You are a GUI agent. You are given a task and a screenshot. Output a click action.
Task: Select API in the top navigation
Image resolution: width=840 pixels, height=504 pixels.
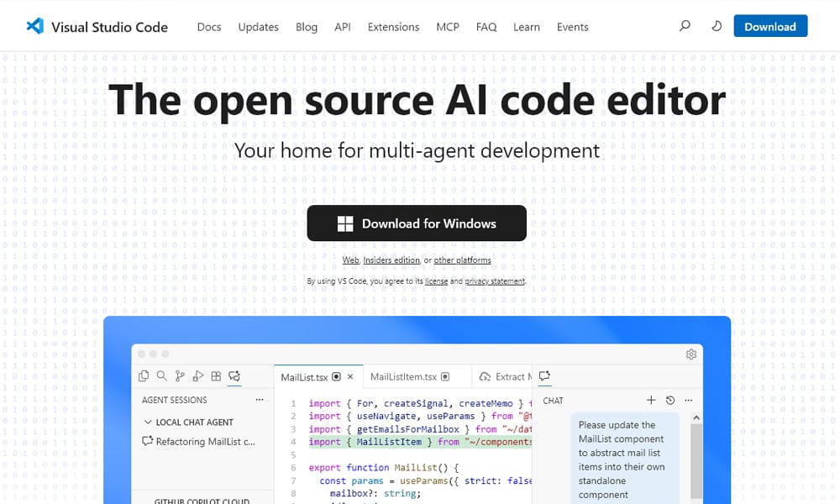click(x=343, y=27)
